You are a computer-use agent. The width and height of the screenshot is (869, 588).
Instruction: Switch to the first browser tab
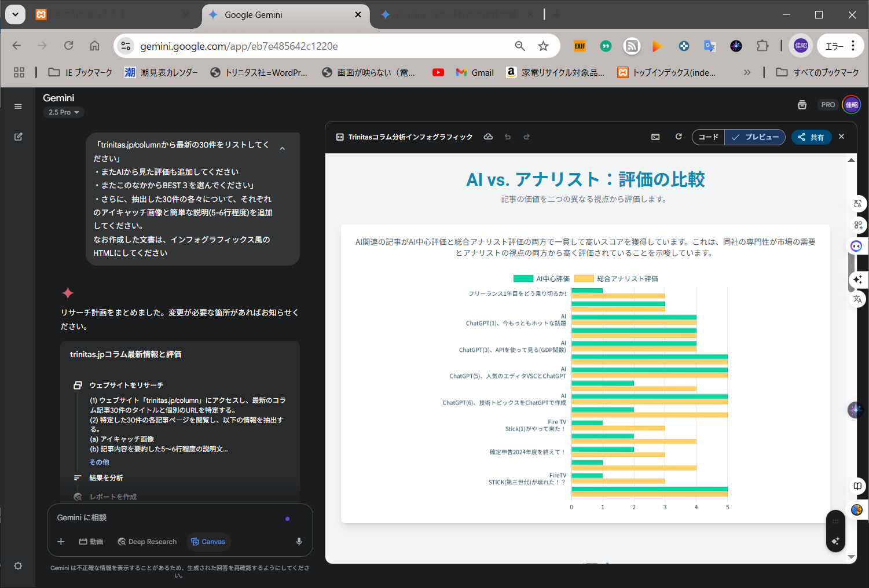[113, 15]
